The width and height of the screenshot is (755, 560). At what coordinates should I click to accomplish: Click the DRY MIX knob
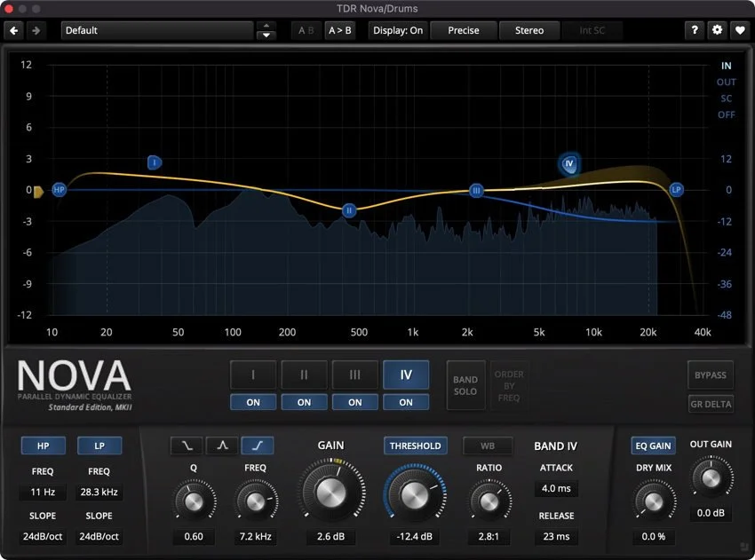pyautogui.click(x=654, y=501)
